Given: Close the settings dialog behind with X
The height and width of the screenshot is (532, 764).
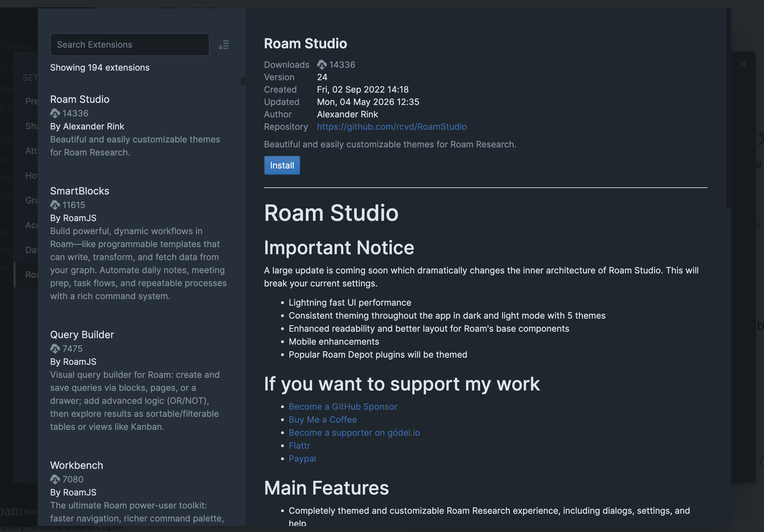Looking at the screenshot, I should click(743, 64).
